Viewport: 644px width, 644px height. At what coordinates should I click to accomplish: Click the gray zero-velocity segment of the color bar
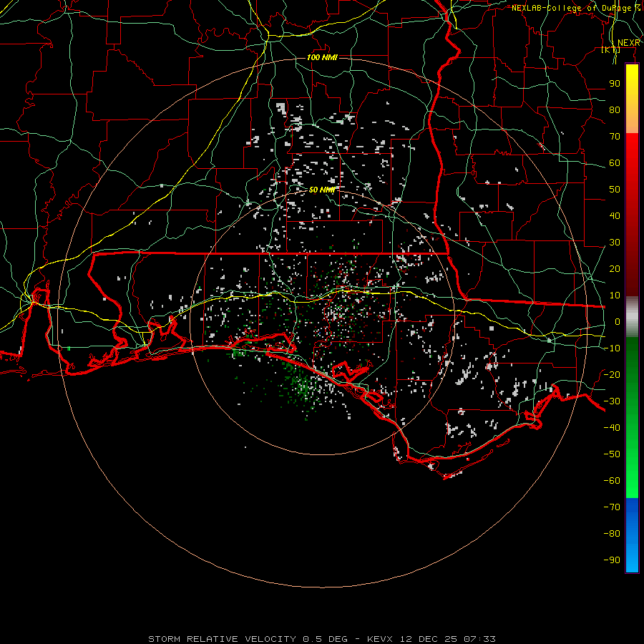click(x=632, y=317)
